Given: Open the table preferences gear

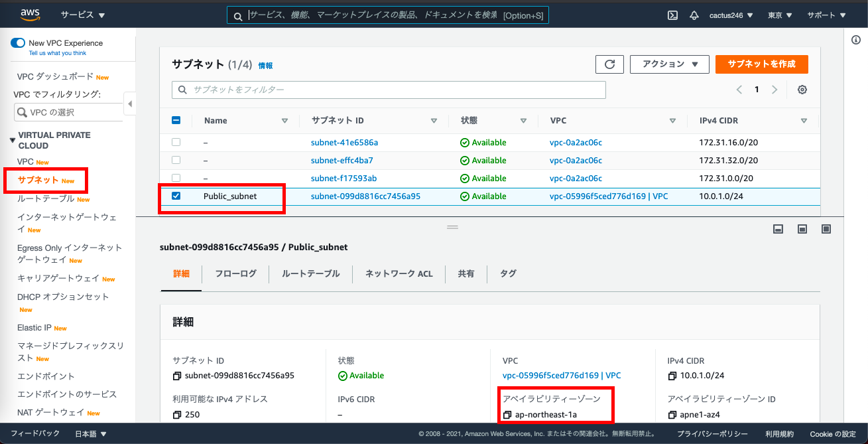Looking at the screenshot, I should pyautogui.click(x=802, y=89).
